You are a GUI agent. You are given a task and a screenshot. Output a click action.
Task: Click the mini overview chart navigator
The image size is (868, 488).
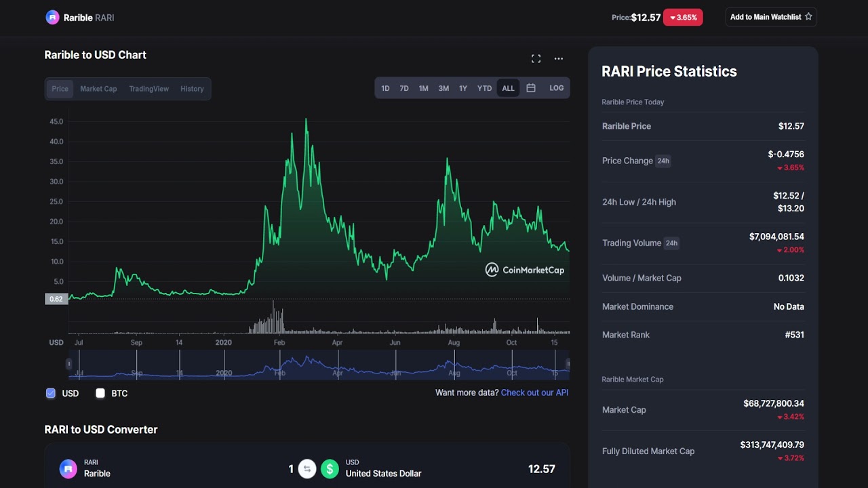click(x=318, y=365)
